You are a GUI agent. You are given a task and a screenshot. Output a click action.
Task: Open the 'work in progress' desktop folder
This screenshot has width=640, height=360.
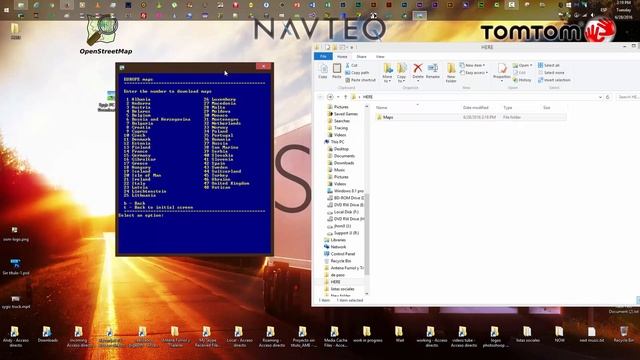(x=367, y=335)
